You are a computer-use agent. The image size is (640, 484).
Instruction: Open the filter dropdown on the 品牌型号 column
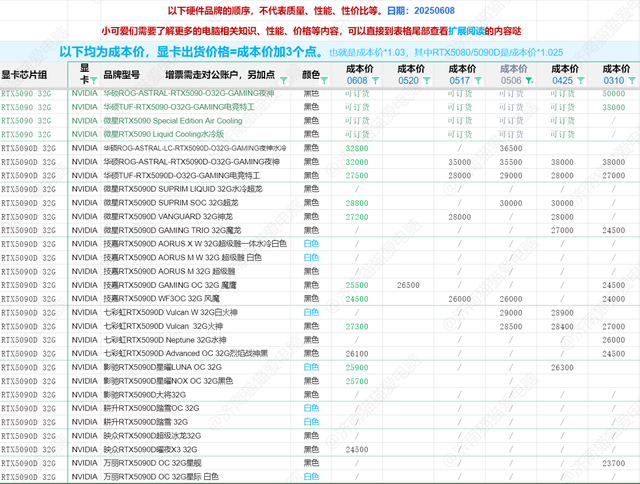click(x=283, y=80)
